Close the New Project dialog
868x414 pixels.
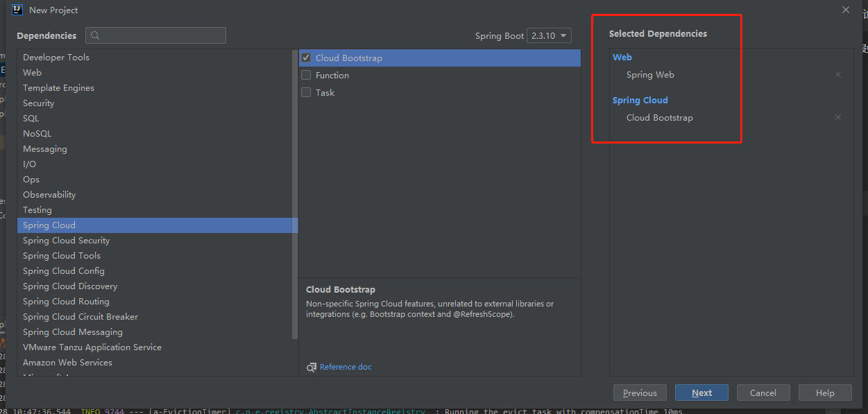point(845,10)
